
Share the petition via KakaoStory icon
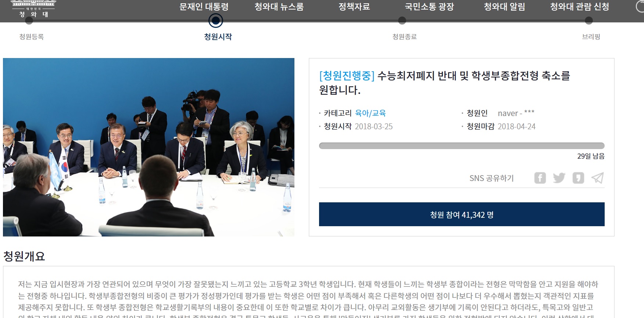[578, 178]
